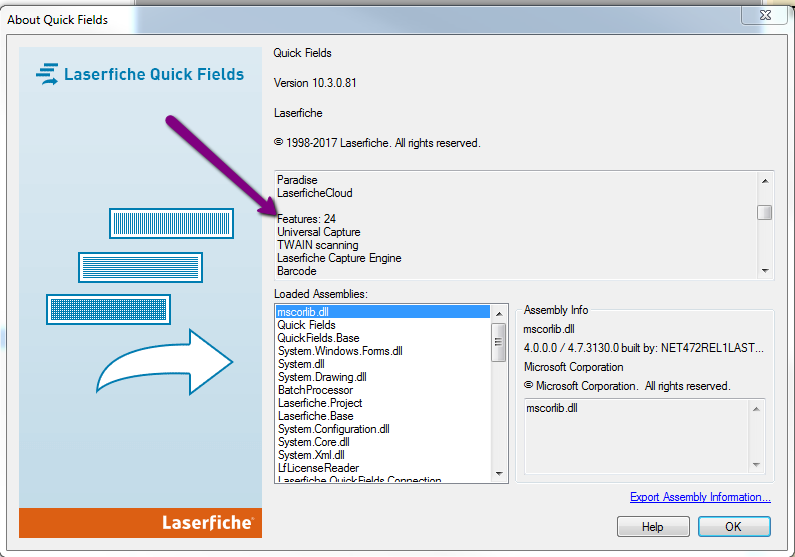Click the Laserfiche Capture Engine line
The height and width of the screenshot is (557, 795).
click(339, 258)
